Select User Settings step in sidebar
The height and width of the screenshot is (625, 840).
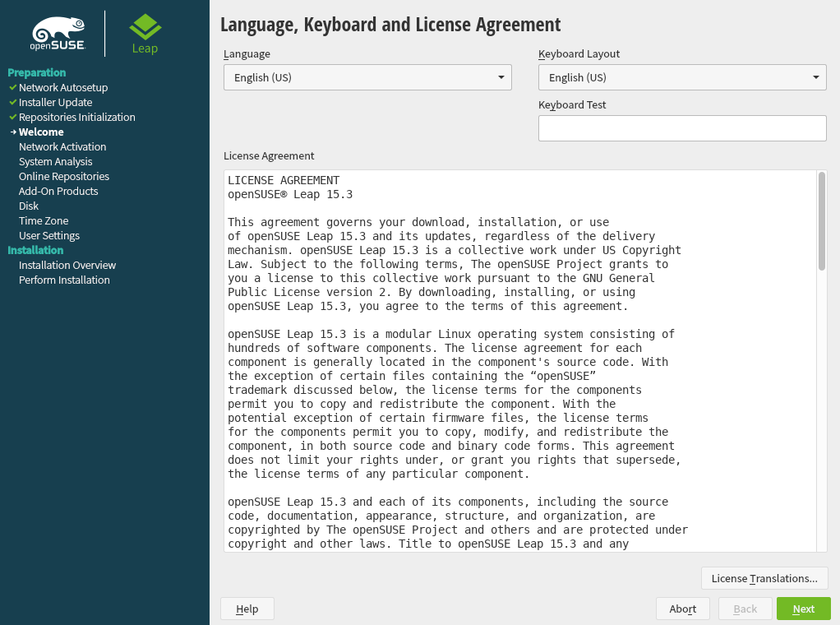coord(49,235)
